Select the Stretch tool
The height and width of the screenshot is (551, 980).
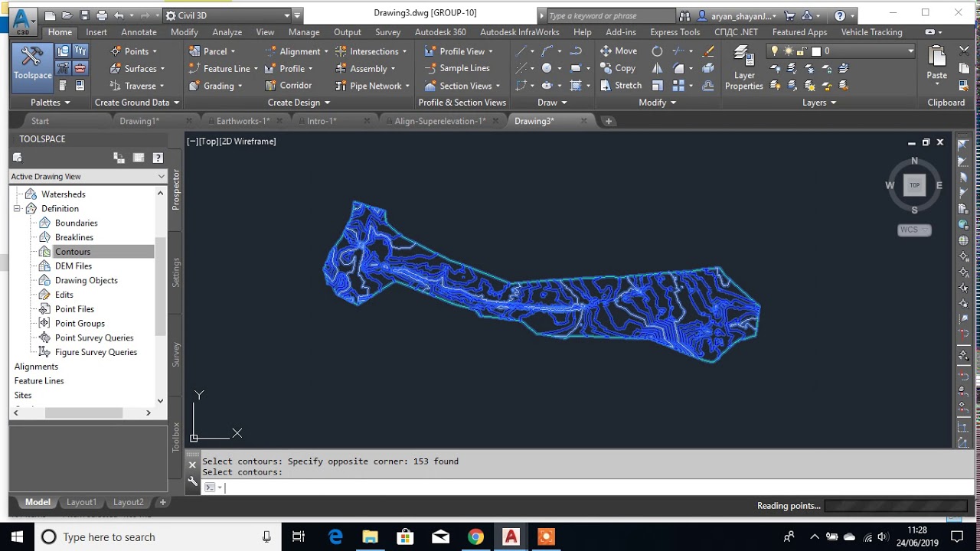620,86
